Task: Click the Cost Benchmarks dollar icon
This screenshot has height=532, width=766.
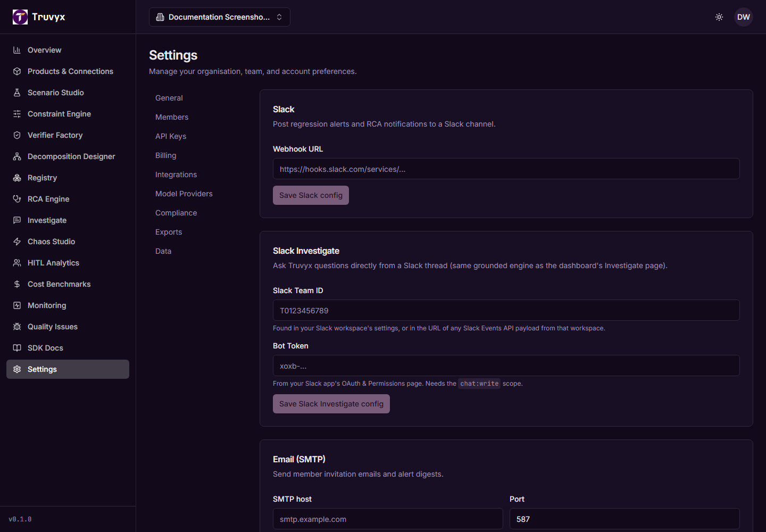Action: pyautogui.click(x=17, y=284)
